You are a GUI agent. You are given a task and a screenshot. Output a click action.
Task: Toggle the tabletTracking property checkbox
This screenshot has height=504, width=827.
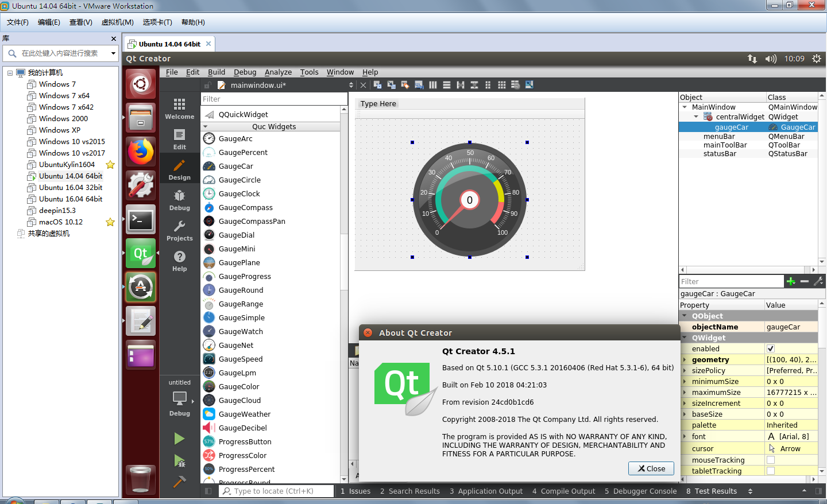pos(771,471)
